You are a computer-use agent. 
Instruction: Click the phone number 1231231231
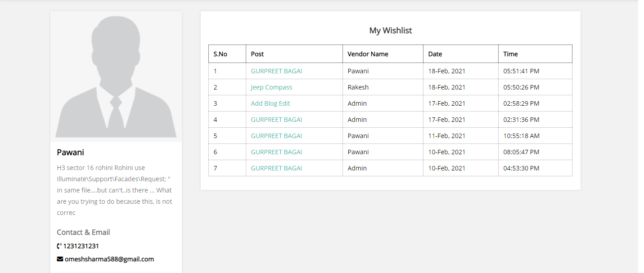click(x=81, y=246)
